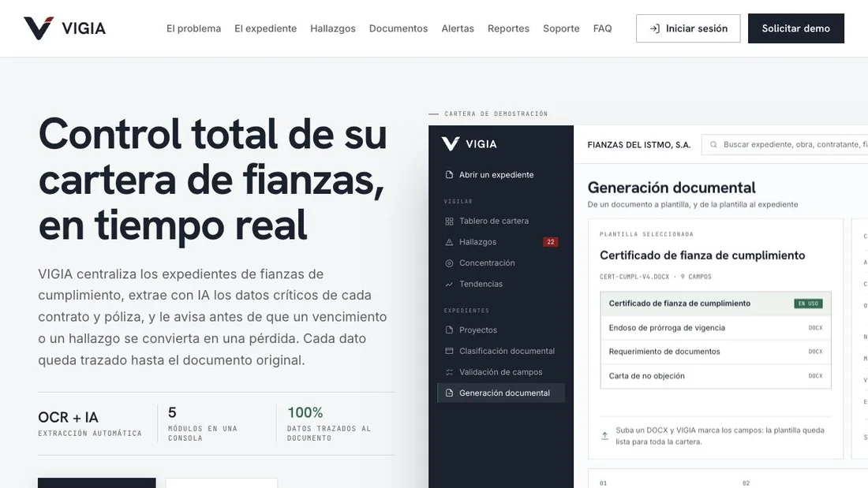This screenshot has width=868, height=488.
Task: Select Certificado de fianza de cumplimiento template row
Action: tap(716, 304)
